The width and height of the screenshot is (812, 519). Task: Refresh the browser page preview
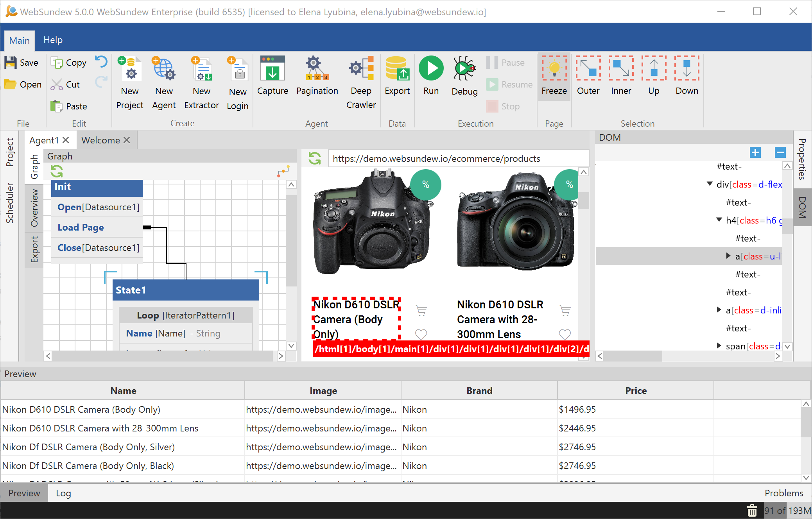click(315, 158)
